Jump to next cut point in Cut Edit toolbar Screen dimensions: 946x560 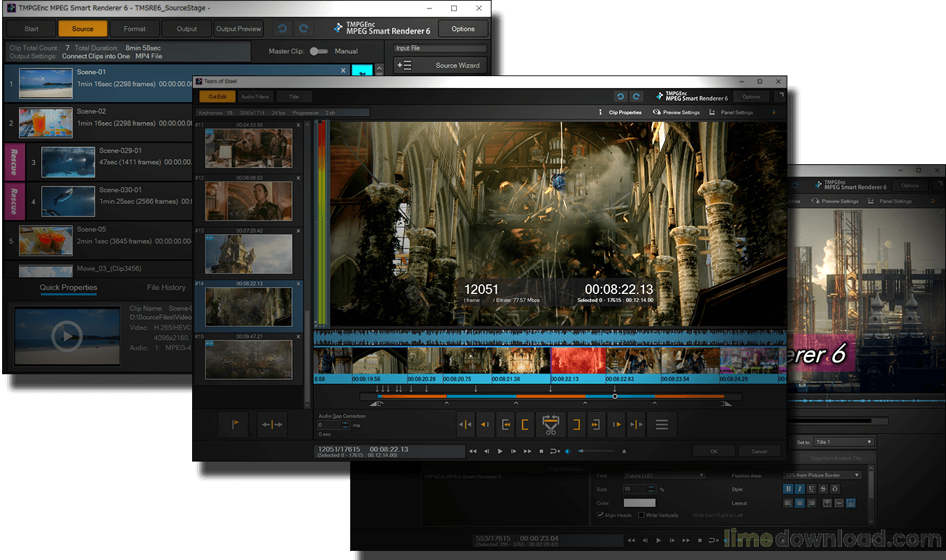[636, 424]
